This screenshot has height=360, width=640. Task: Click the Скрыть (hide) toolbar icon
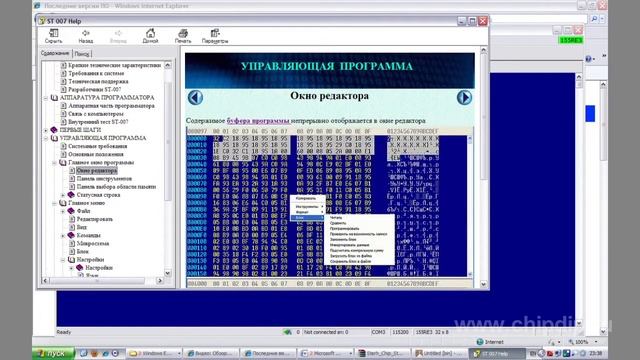point(53,36)
